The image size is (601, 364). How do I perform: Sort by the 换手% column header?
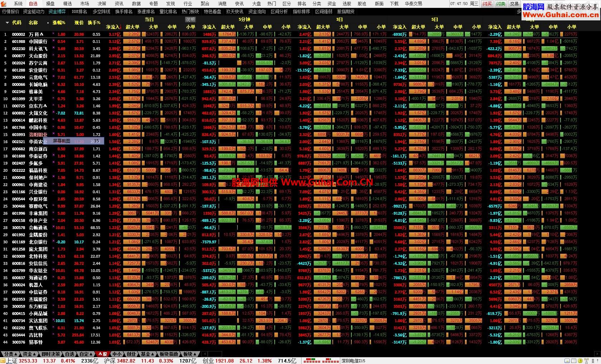point(94,23)
